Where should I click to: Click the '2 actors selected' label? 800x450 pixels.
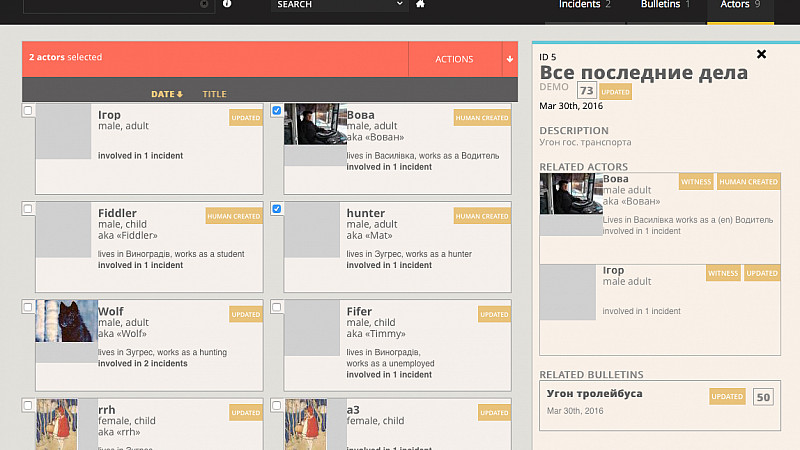pyautogui.click(x=65, y=57)
